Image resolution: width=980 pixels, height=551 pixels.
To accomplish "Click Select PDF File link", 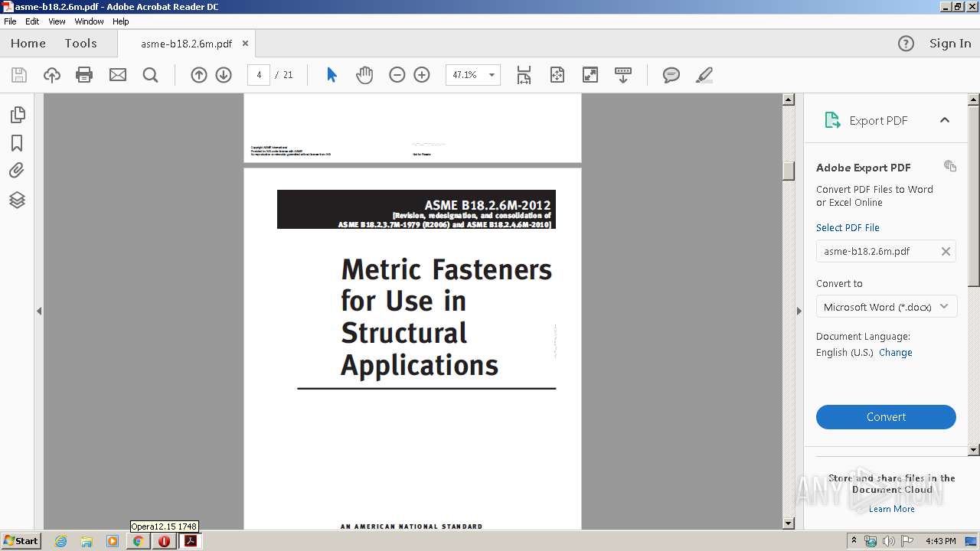I will (x=848, y=228).
